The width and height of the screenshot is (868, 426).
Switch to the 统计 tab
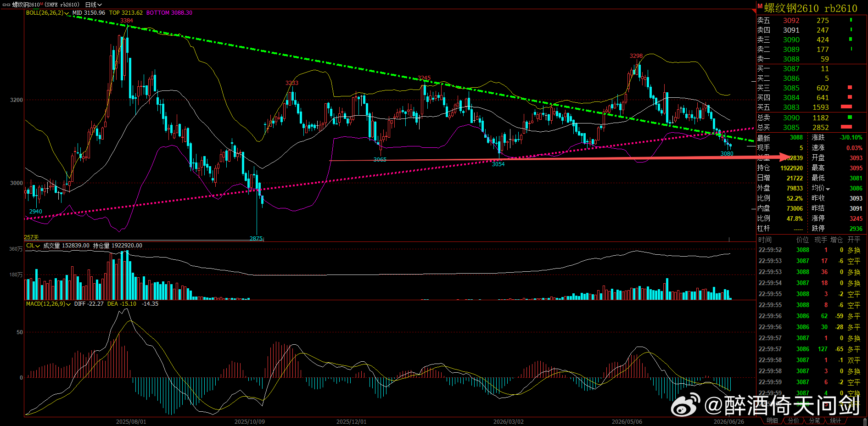pos(835,421)
